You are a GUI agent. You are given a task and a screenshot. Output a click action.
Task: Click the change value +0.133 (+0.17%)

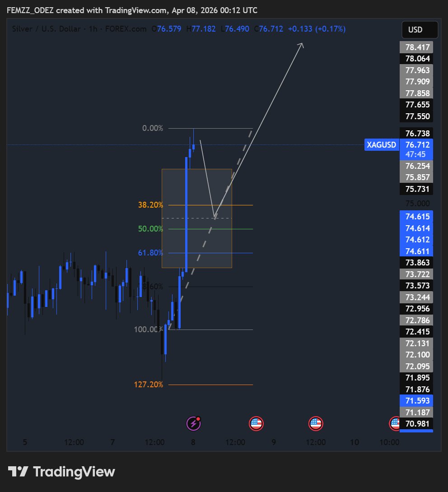(317, 29)
